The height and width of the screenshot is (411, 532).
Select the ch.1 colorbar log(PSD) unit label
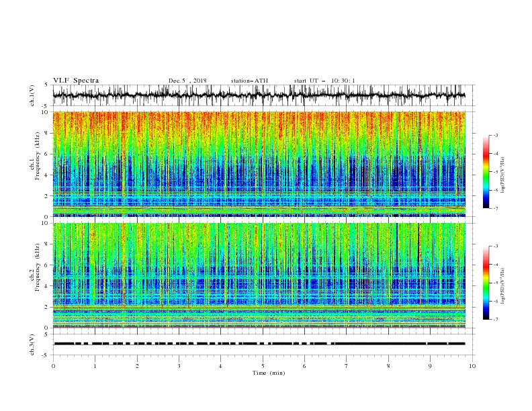(502, 175)
